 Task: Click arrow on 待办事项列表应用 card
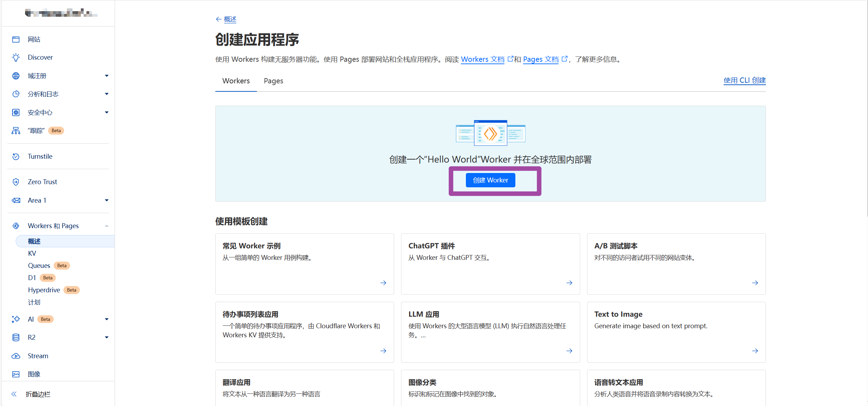383,351
